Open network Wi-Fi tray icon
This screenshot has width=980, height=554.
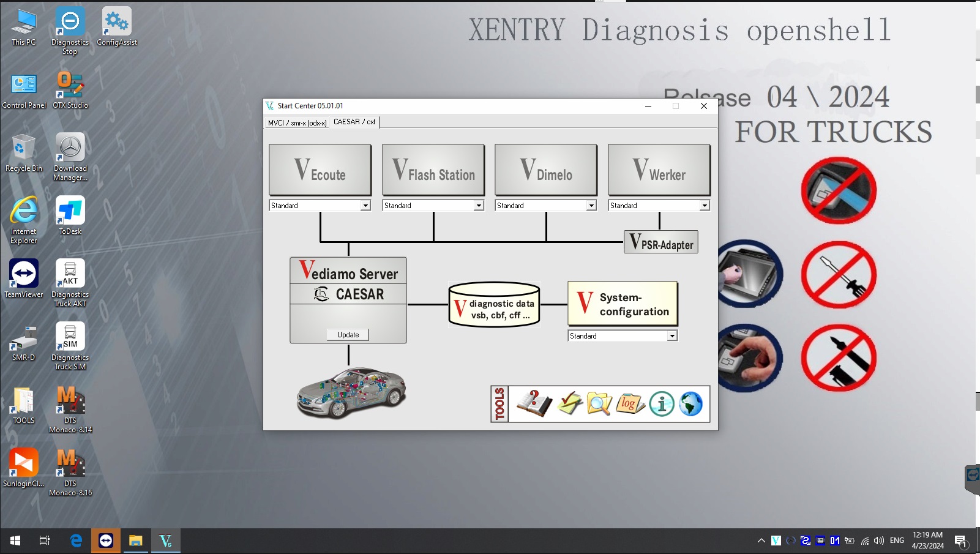coord(865,541)
